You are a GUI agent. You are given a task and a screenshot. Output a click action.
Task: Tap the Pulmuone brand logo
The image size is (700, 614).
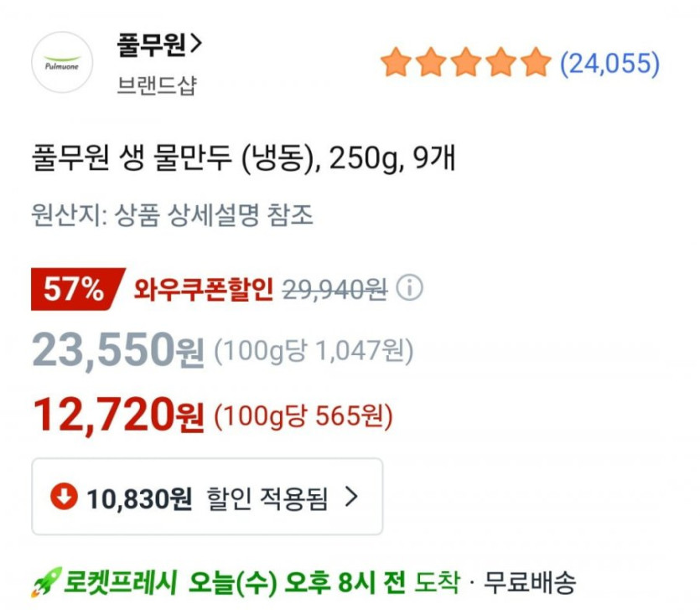point(61,61)
